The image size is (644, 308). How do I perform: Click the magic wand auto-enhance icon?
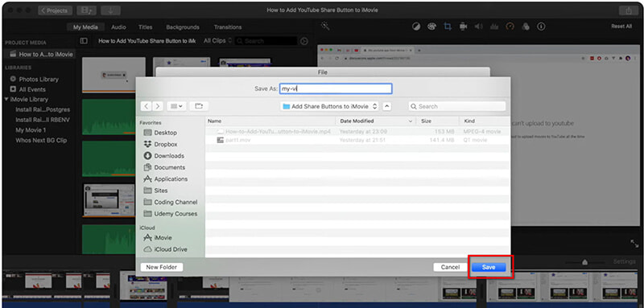coord(326,27)
